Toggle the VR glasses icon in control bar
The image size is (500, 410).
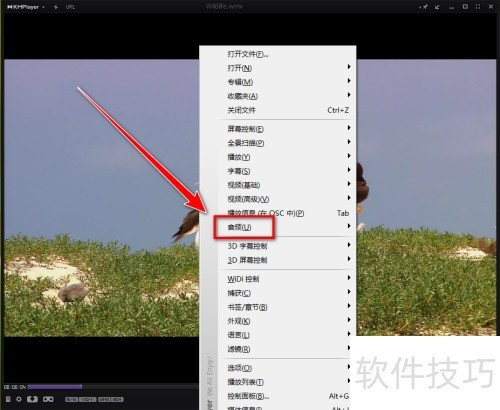tap(48, 399)
